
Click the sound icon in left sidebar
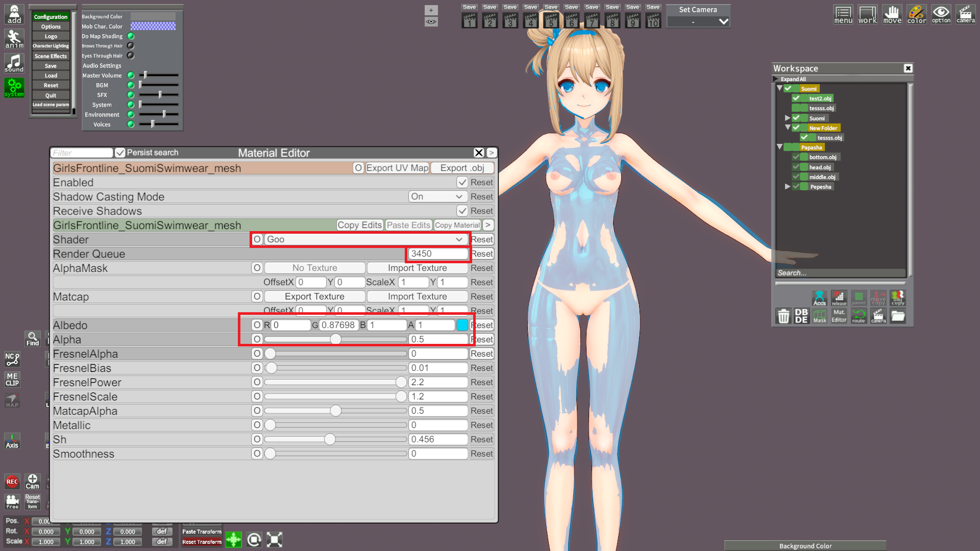[x=14, y=63]
